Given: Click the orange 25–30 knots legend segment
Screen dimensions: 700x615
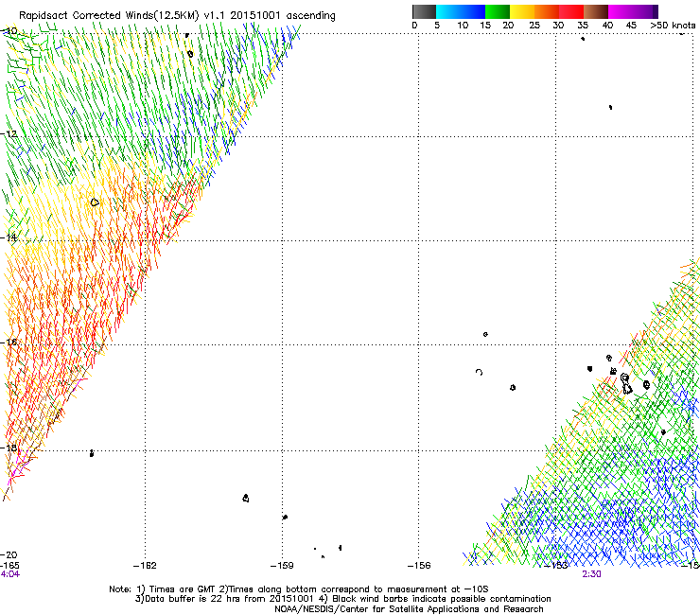Looking at the screenshot, I should click(x=547, y=11).
